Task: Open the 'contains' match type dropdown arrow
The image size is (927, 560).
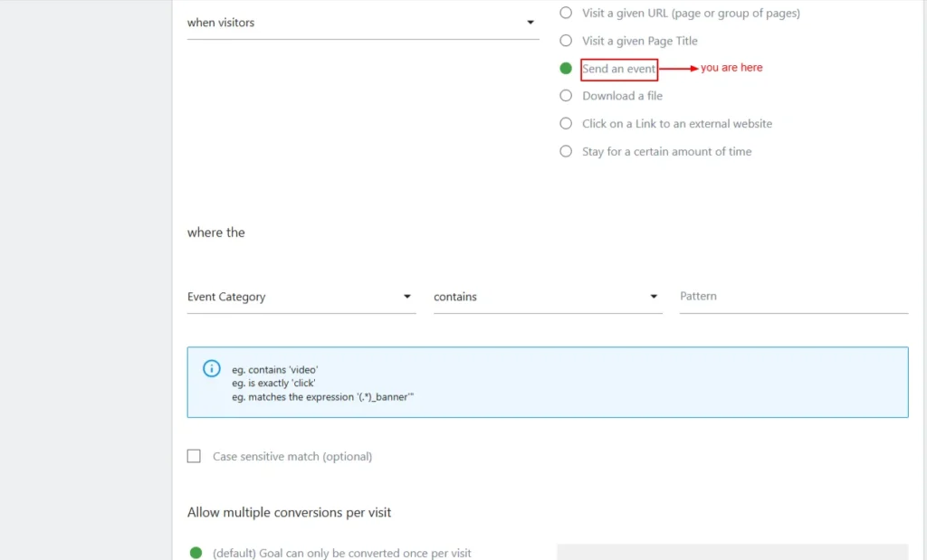Action: point(654,297)
